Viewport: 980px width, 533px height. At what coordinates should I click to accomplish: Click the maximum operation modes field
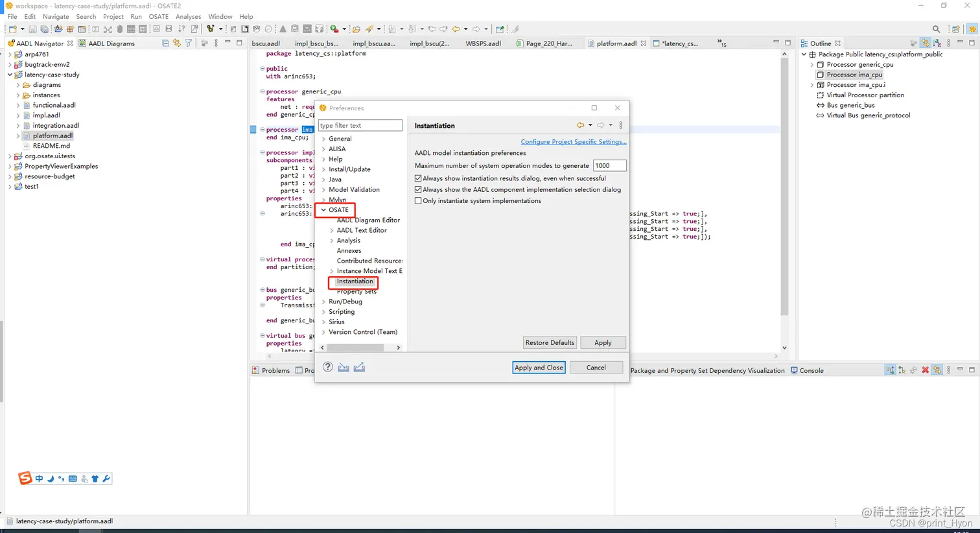pyautogui.click(x=609, y=165)
